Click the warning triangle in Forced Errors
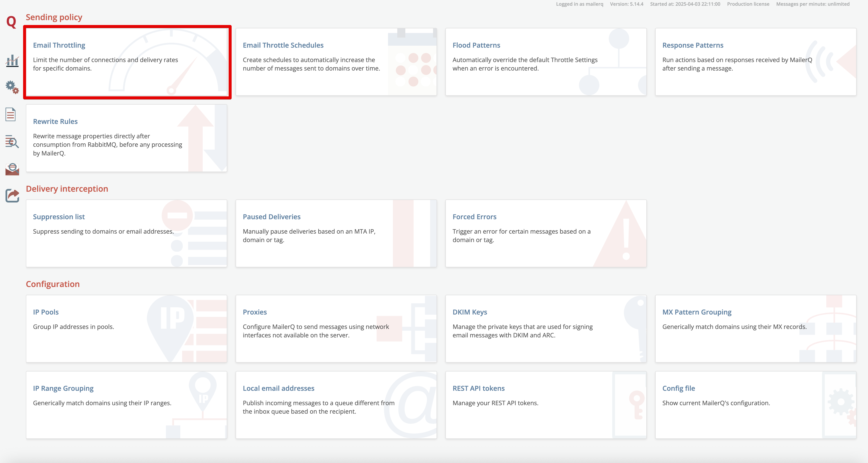This screenshot has width=868, height=463. [x=620, y=234]
